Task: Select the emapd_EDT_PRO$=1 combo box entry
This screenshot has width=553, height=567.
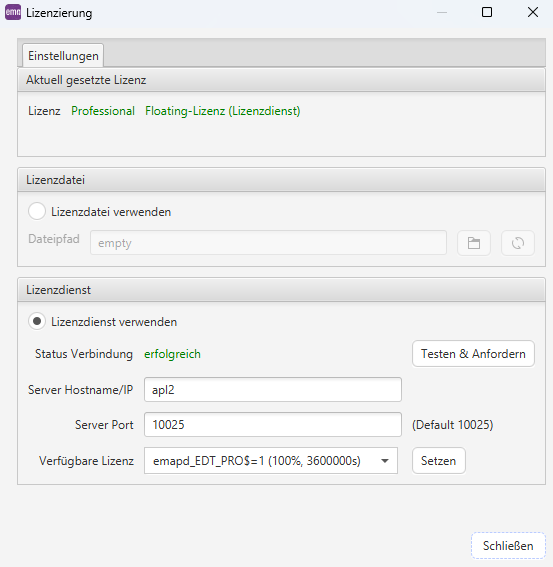Action: click(271, 461)
